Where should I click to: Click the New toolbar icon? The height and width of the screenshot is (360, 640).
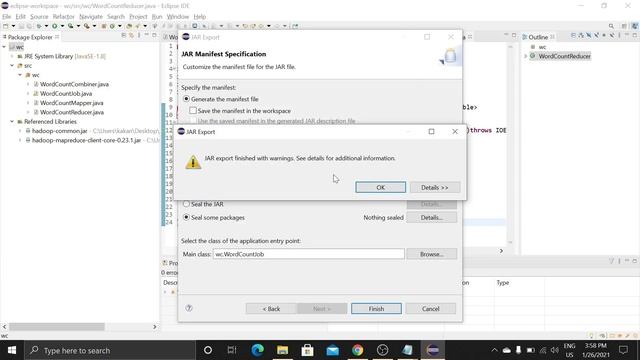click(x=5, y=26)
